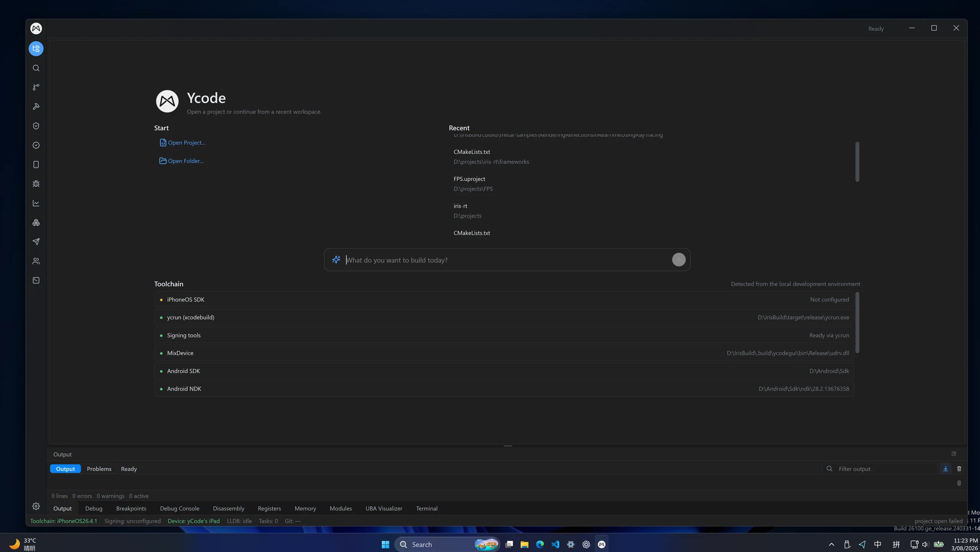980x552 pixels.
Task: Open the terminal prompt sidebar icon
Action: 36,280
